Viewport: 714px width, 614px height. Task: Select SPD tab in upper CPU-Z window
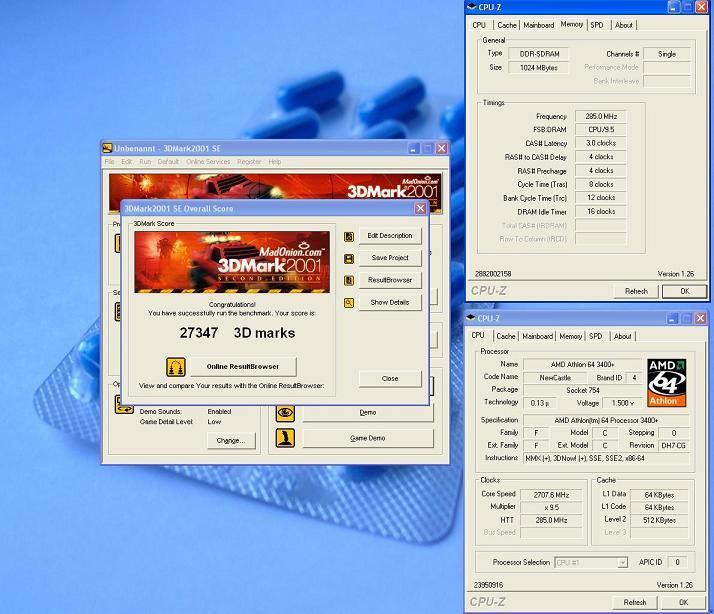(597, 25)
